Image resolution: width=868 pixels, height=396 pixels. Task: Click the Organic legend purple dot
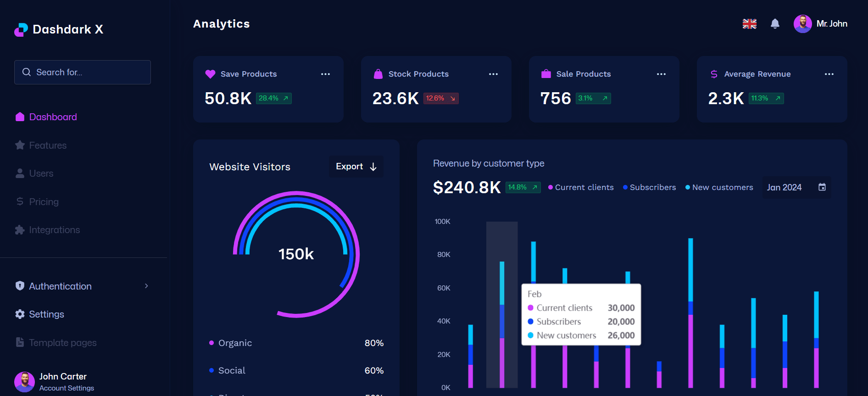[211, 343]
